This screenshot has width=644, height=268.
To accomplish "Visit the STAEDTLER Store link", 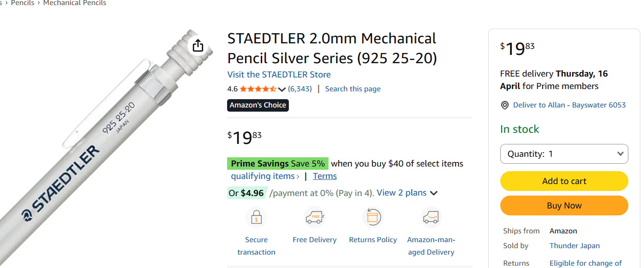I will (x=279, y=75).
